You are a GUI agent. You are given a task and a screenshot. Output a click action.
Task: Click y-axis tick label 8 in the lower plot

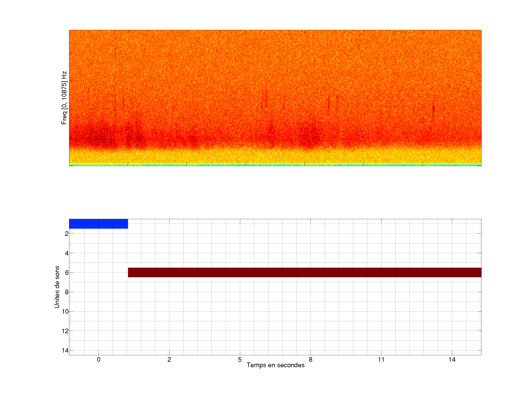(67, 292)
